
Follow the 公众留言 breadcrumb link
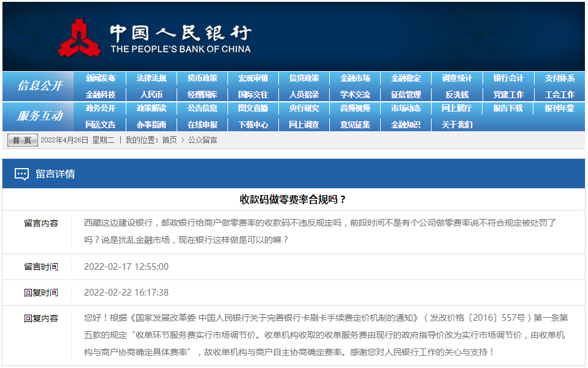[202, 140]
